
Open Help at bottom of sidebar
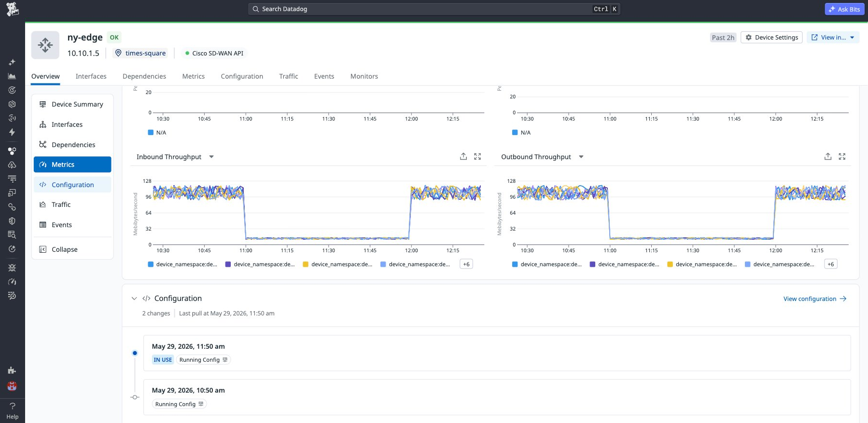(x=12, y=410)
